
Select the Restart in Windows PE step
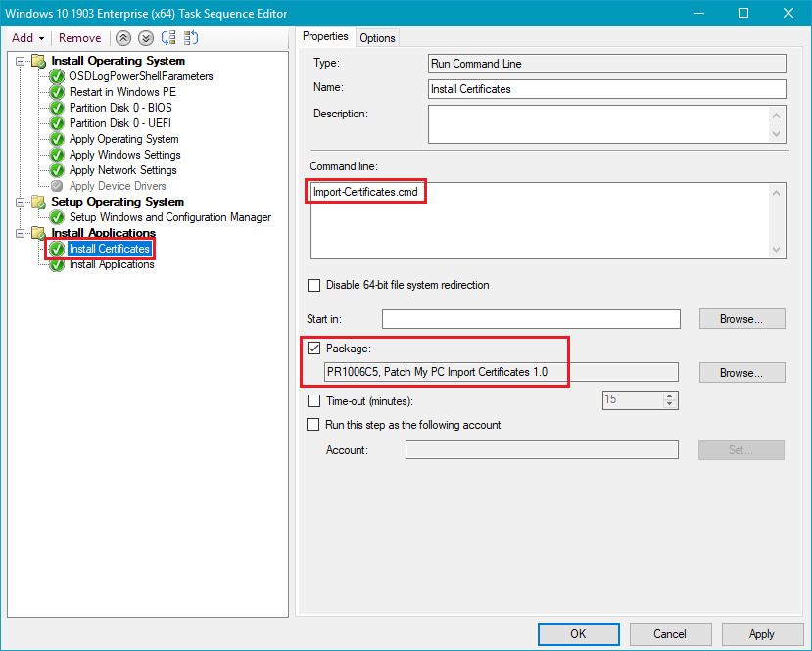[x=122, y=92]
